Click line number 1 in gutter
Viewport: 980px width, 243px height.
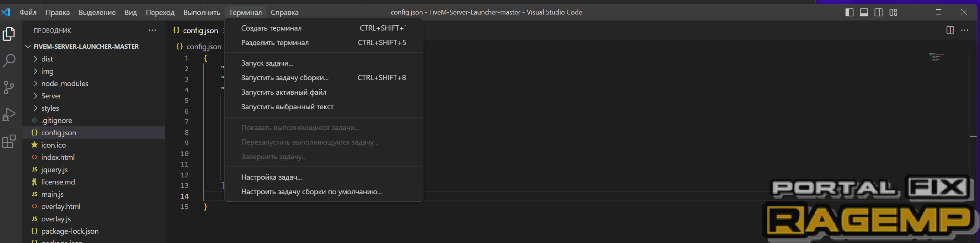pyautogui.click(x=187, y=58)
